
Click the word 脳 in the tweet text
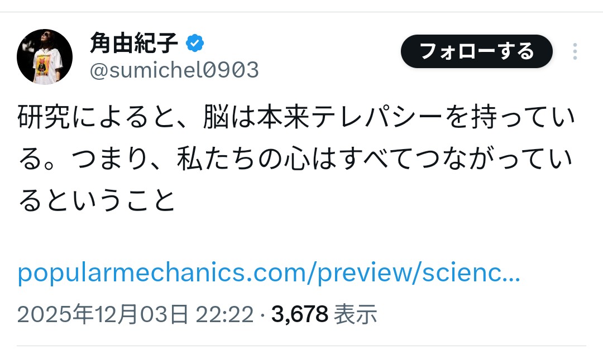214,119
